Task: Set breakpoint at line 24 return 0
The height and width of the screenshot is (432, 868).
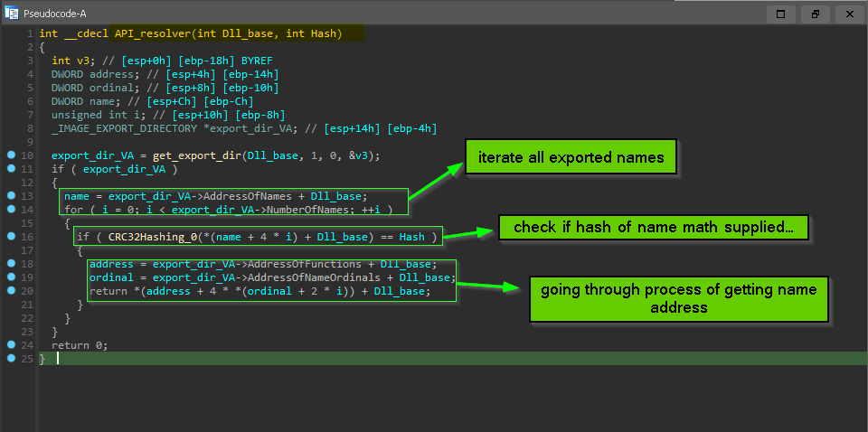Action: pos(11,345)
